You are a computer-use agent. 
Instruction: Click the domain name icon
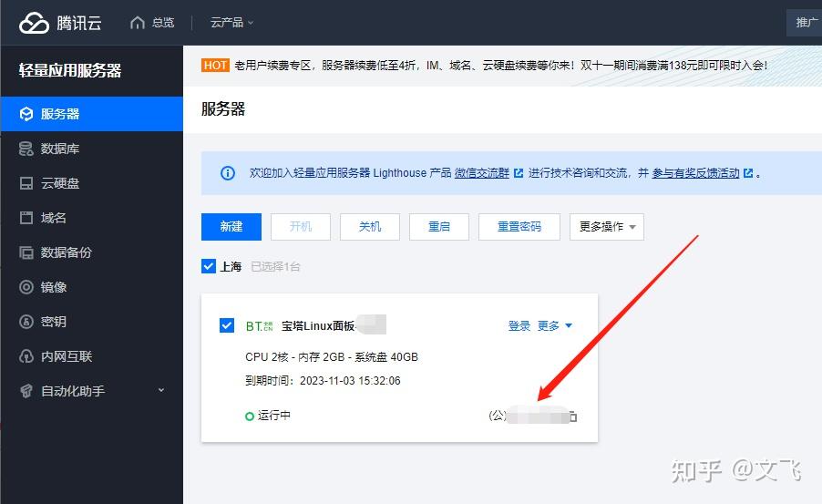(26, 218)
